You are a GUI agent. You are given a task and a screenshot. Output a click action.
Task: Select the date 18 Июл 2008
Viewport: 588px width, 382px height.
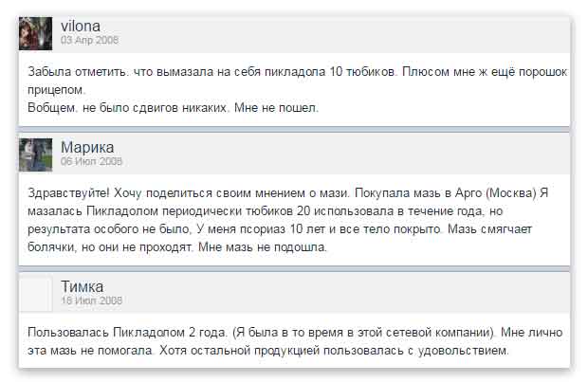[91, 300]
